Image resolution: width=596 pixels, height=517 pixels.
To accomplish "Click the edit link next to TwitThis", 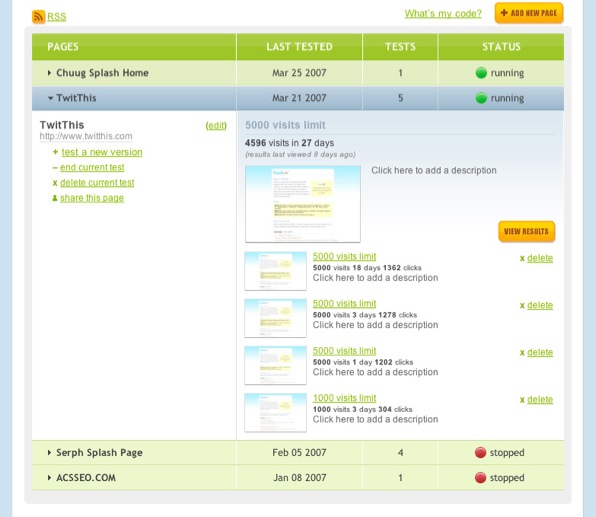I will [x=216, y=125].
